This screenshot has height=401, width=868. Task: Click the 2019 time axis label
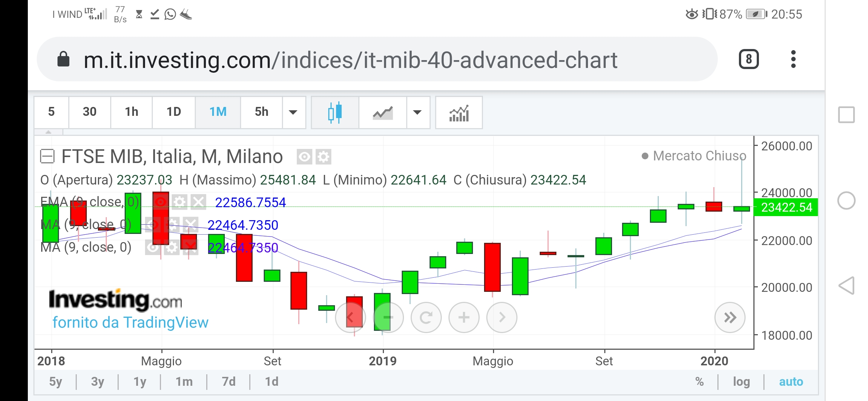click(x=382, y=361)
